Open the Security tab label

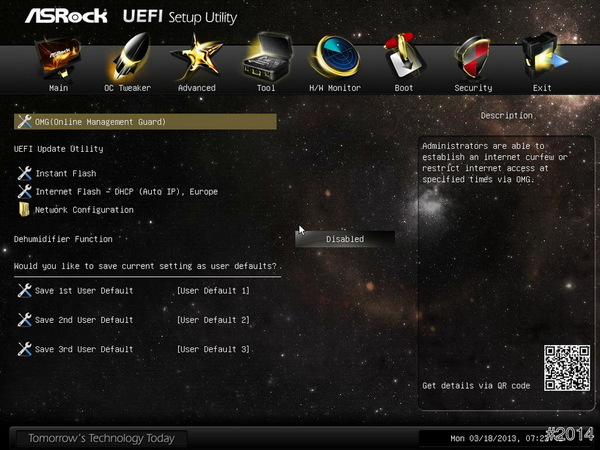[473, 88]
